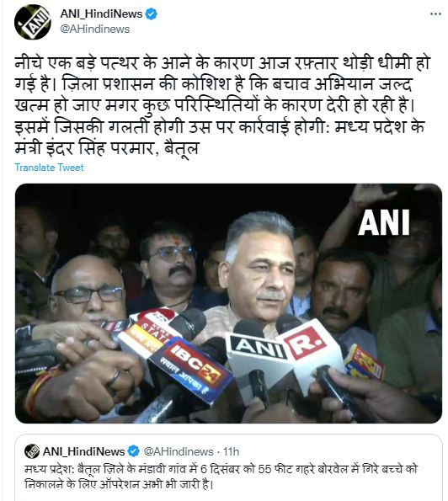Viewport: 448px width, 501px height.
Task: Open the 11h timestamp of quoted tweet
Action: (x=231, y=451)
